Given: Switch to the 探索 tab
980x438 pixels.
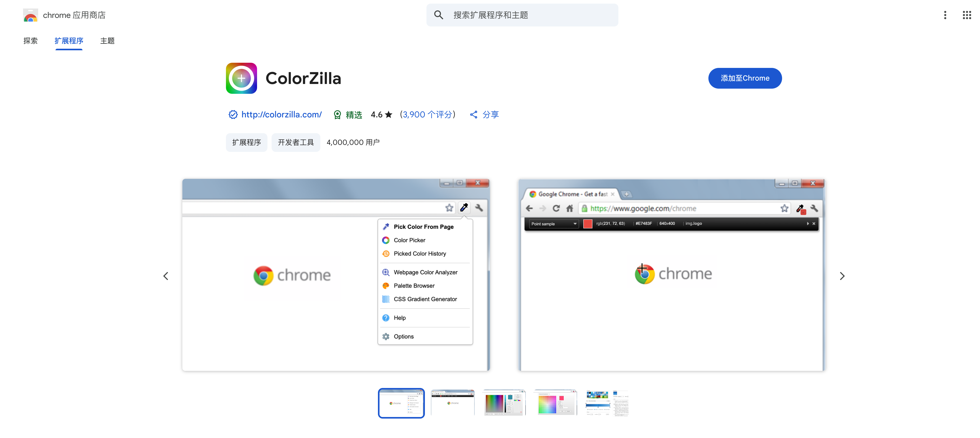Looking at the screenshot, I should point(30,41).
